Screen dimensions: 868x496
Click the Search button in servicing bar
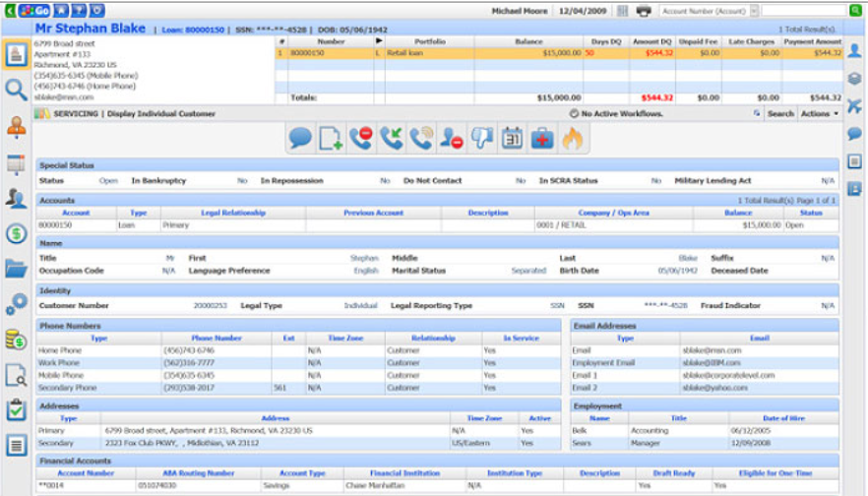780,113
